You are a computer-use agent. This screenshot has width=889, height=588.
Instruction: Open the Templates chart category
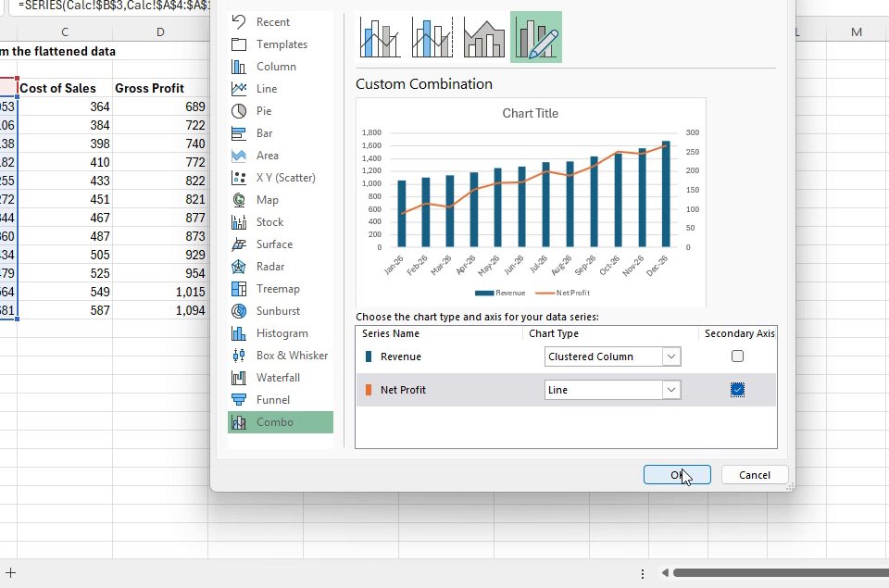(x=280, y=44)
